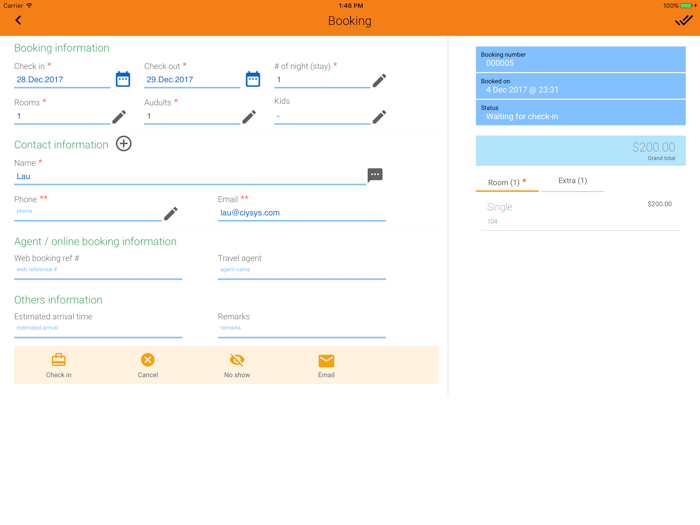This screenshot has height=525, width=700.
Task: Focus the number of night field
Action: [322, 80]
